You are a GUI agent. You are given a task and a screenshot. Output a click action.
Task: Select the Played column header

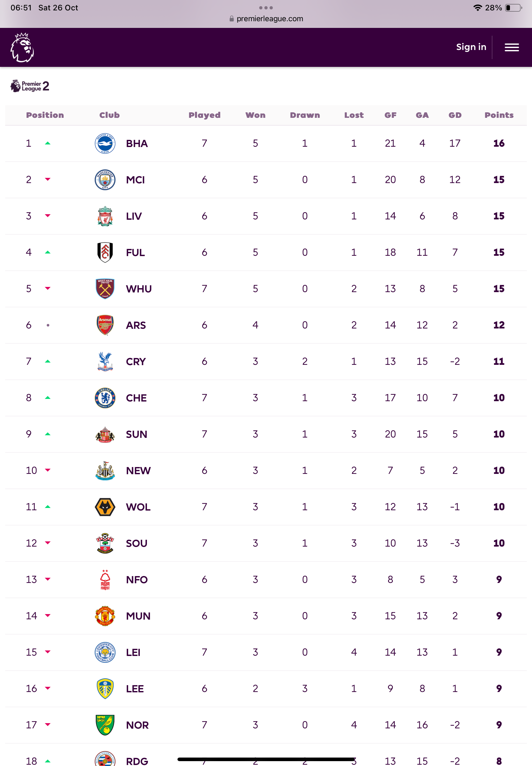point(204,115)
